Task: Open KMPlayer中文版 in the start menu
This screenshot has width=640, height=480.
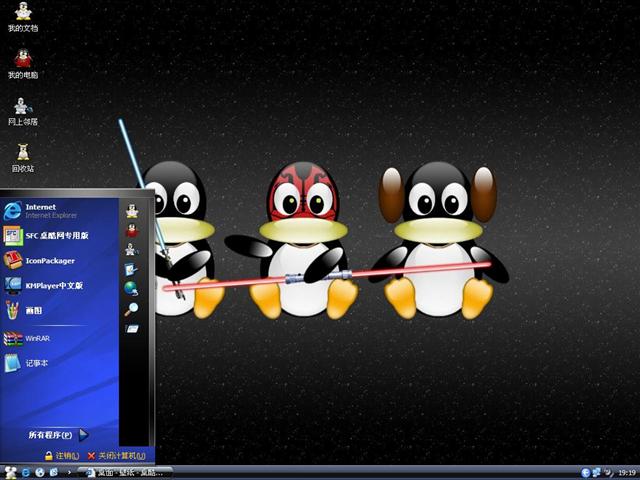Action: (43, 285)
